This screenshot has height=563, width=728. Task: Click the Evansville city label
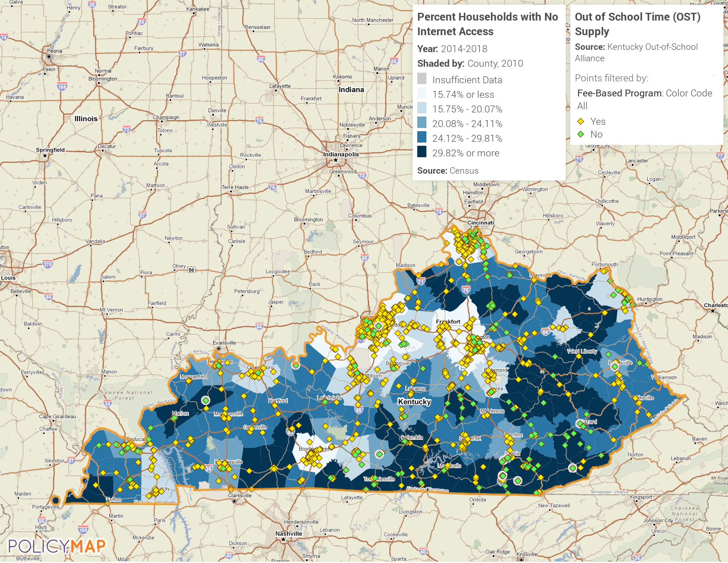point(224,343)
